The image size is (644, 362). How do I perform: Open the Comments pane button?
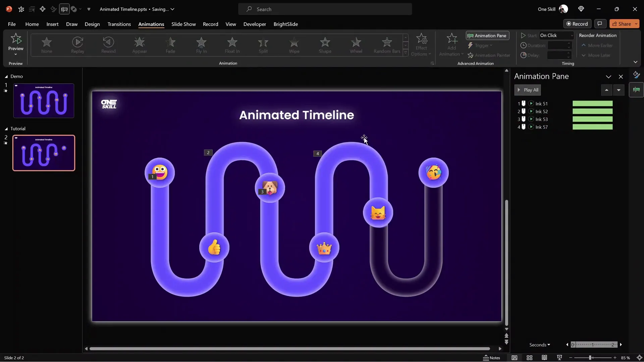click(600, 24)
